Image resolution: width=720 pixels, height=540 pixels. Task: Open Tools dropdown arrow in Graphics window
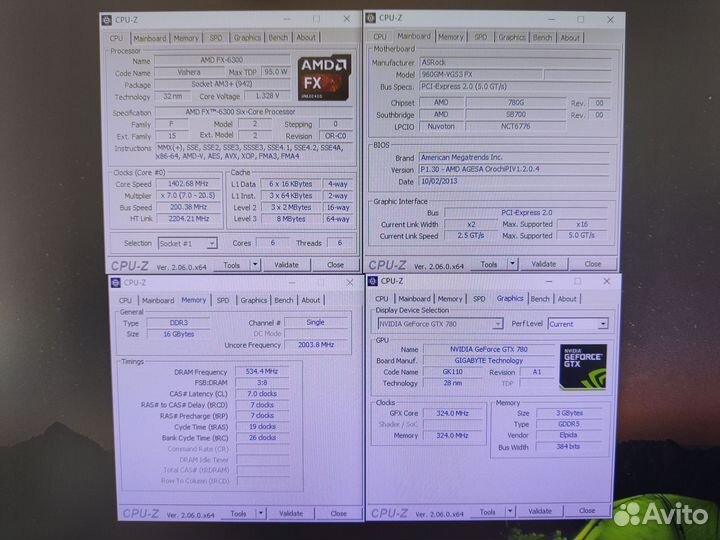[510, 511]
